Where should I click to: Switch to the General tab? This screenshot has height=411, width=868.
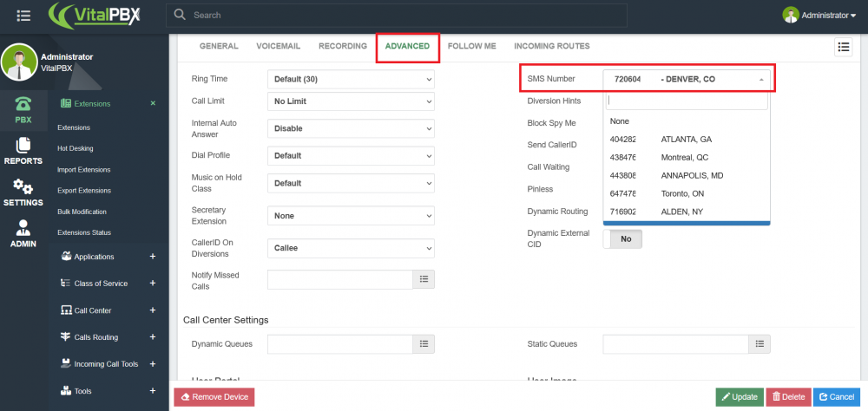tap(219, 47)
